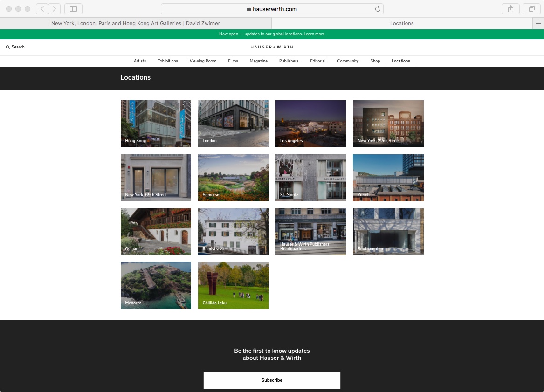Open the Menorca location image
544x392 pixels.
(x=156, y=285)
